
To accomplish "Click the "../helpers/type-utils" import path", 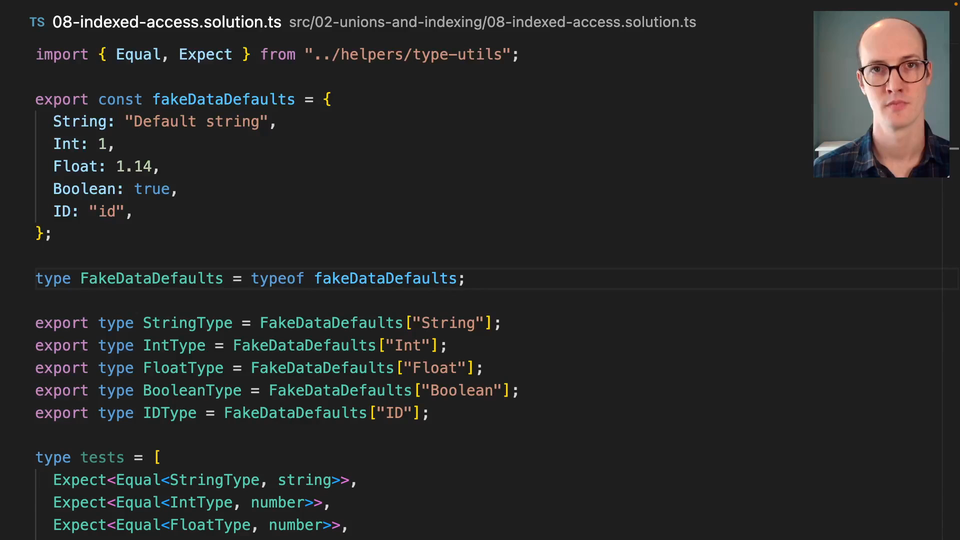I will (411, 54).
